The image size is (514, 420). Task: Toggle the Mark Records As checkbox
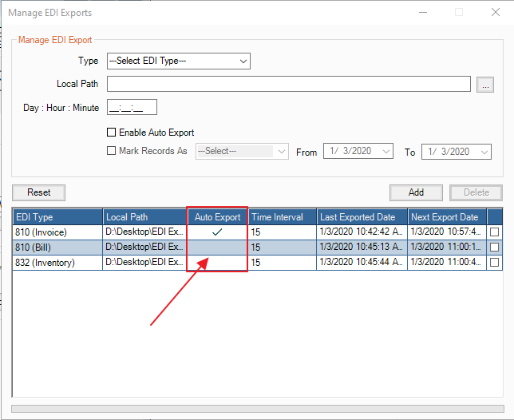(112, 151)
